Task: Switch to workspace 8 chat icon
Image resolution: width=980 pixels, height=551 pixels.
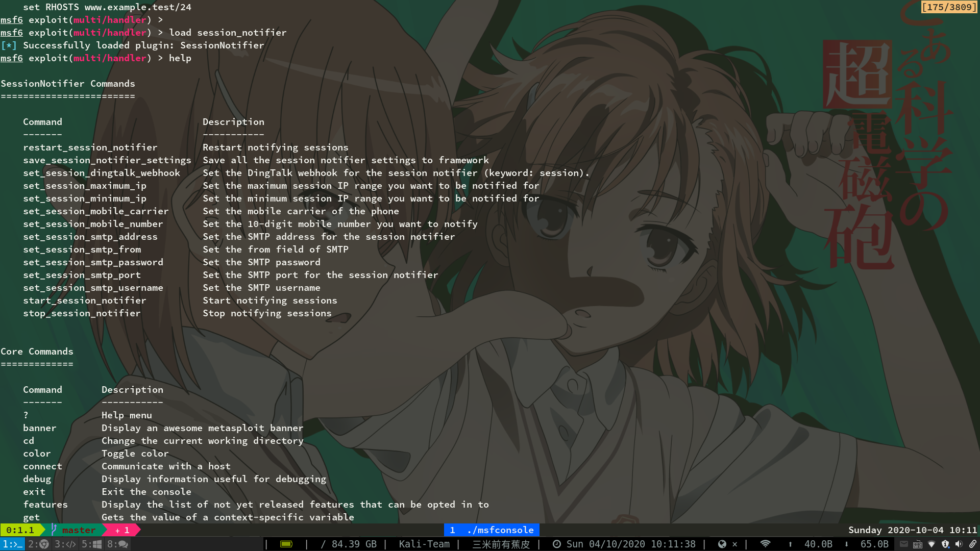Action: coord(117,544)
